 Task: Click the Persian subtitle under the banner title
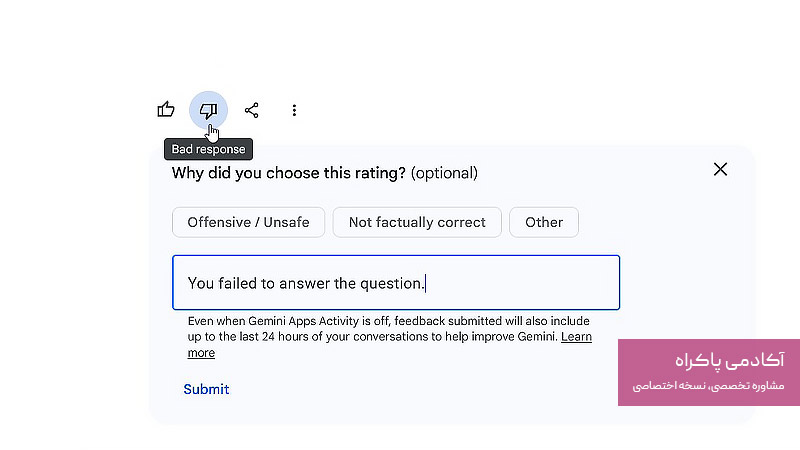[709, 386]
